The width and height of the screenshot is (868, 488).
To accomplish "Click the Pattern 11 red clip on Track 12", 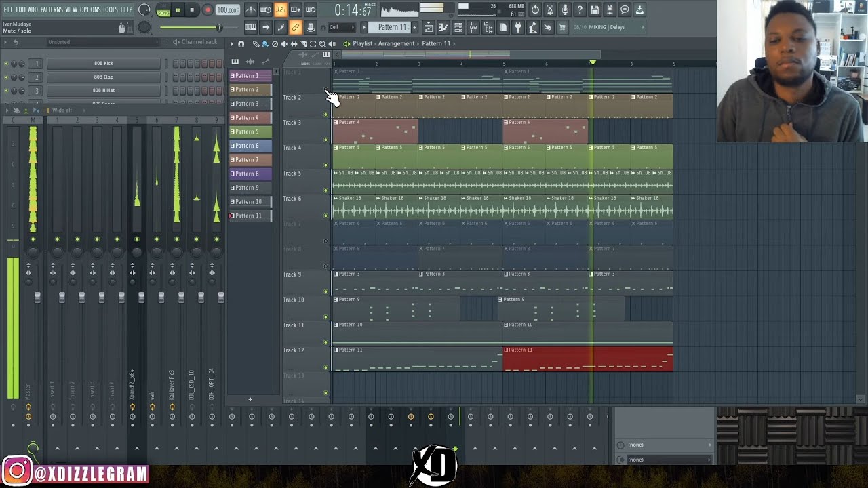I will [x=588, y=359].
